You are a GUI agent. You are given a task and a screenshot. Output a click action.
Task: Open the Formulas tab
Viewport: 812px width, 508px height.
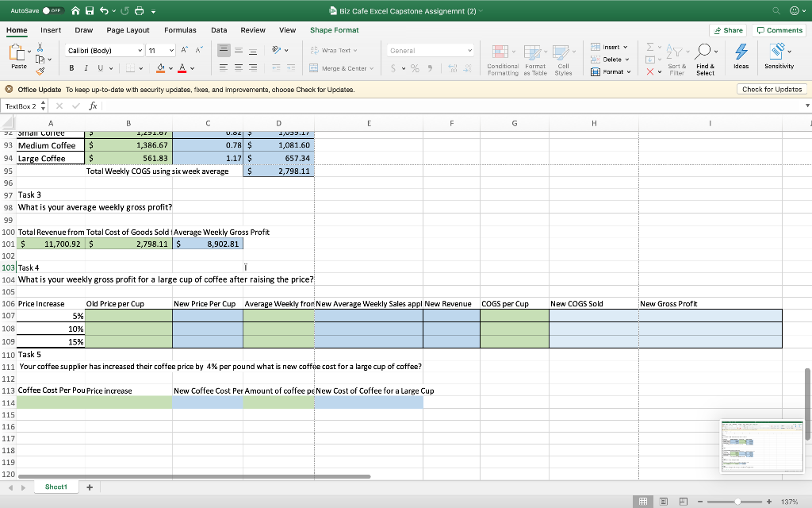[x=180, y=30]
